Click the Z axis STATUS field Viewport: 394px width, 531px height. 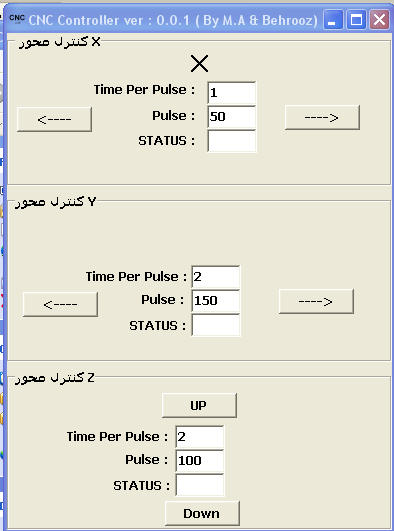pos(200,485)
